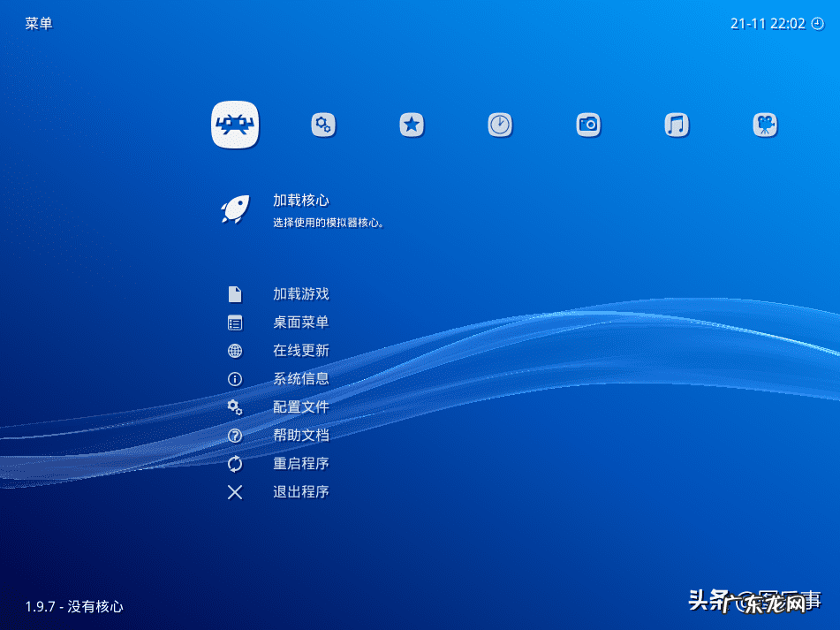Click the 选择使用的模拟器核心 description text
Screen dimensions: 840x630
coord(329,223)
